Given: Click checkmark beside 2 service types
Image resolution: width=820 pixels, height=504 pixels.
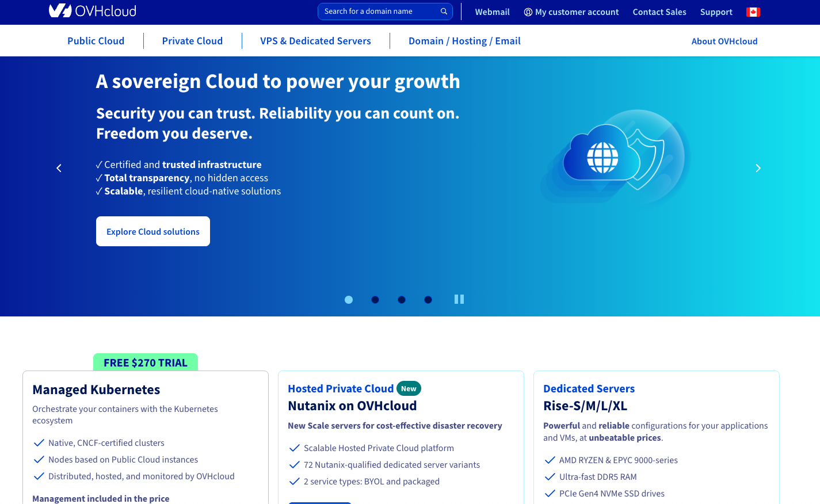Looking at the screenshot, I should (295, 481).
